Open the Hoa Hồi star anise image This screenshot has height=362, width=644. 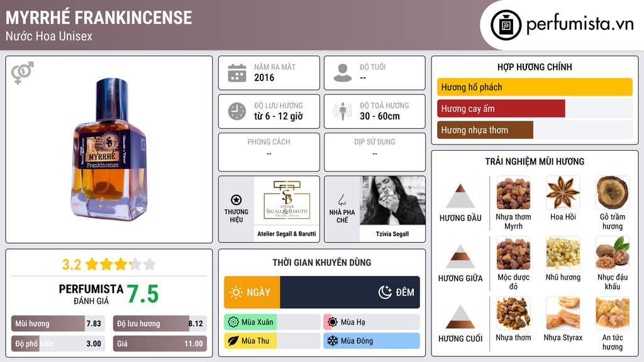click(563, 193)
